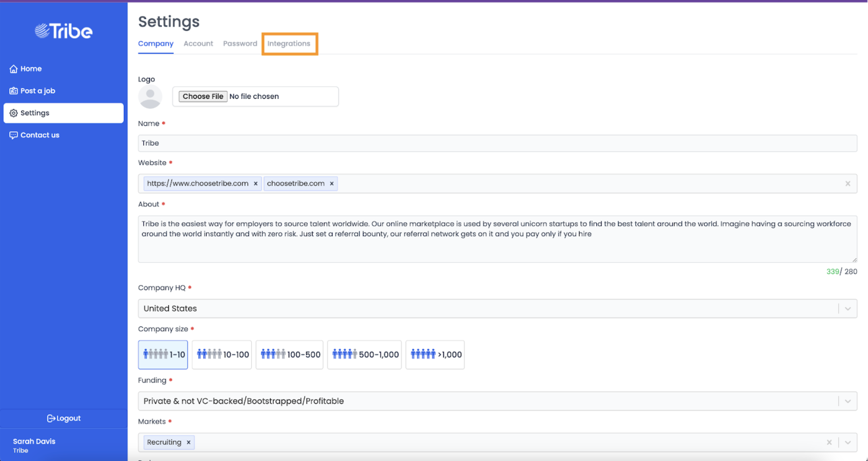
Task: Select company size 1-10
Action: [163, 355]
